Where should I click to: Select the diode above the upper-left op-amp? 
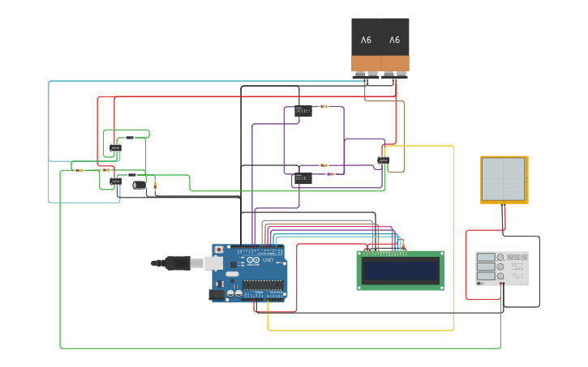129,138
